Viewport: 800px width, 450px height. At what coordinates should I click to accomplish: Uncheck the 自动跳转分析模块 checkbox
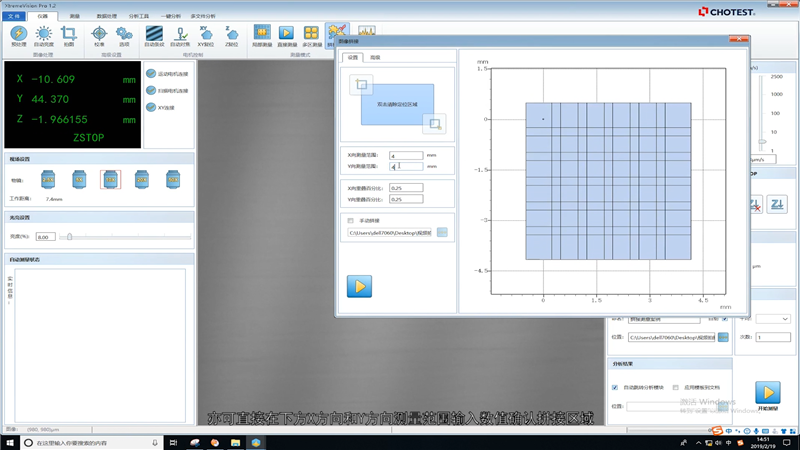[x=614, y=387]
